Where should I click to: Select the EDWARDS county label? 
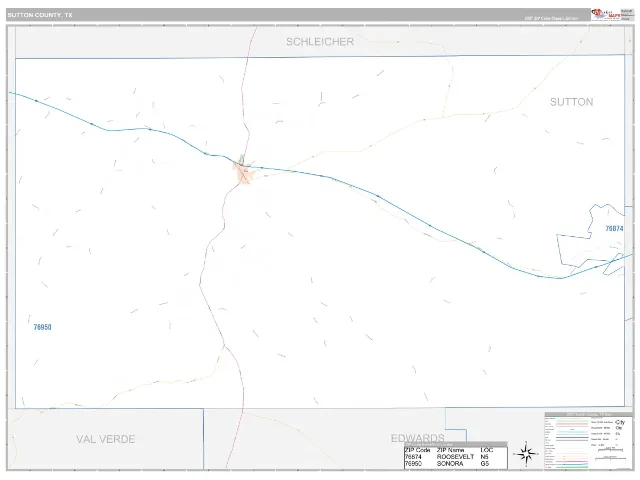tap(418, 438)
